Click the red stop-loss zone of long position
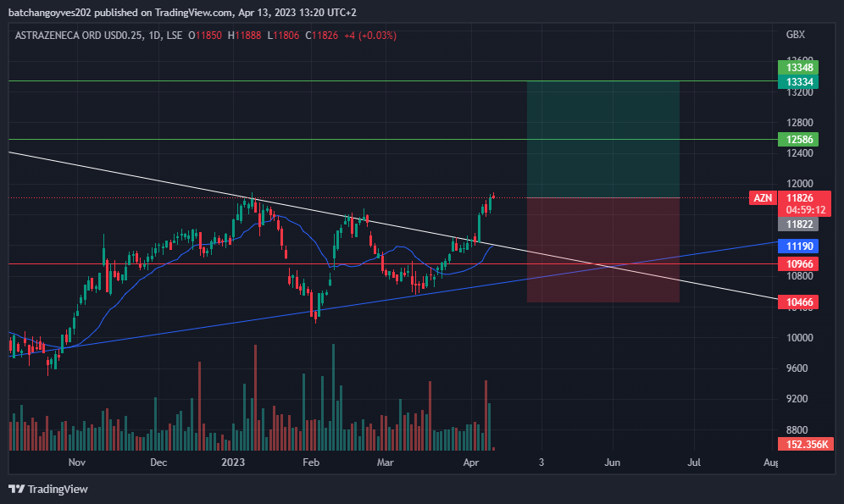Screen dimensions: 844x504 (x=602, y=250)
